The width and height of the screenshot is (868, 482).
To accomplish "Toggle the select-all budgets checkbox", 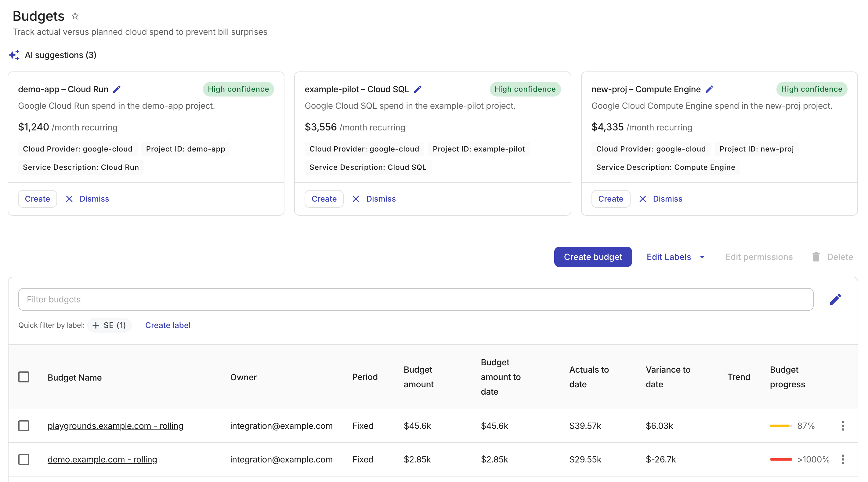I will (24, 377).
